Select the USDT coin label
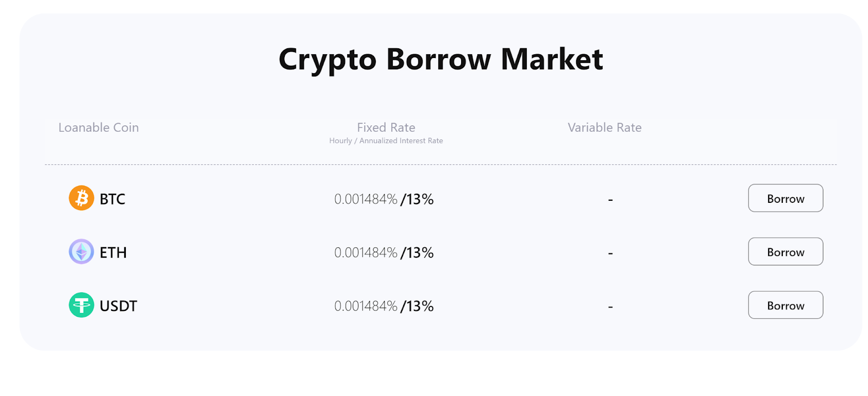Viewport: 868px width, 396px height. pyautogui.click(x=118, y=306)
